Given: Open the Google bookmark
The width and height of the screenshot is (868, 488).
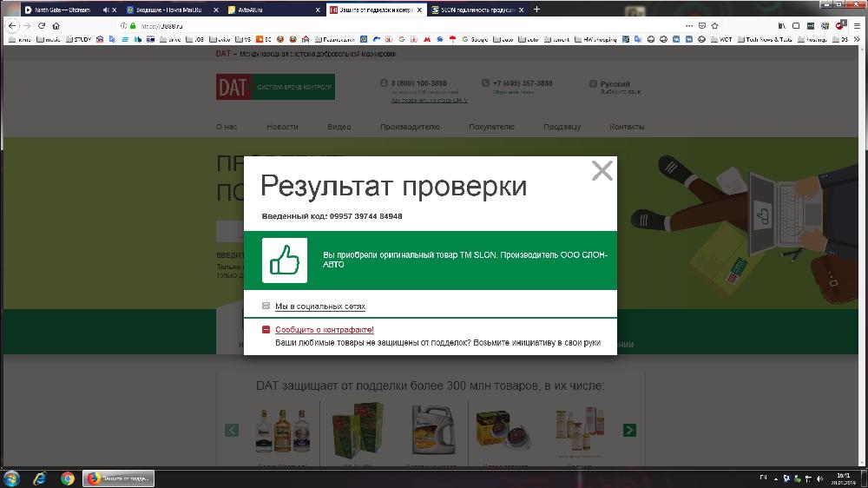Looking at the screenshot, I should (x=475, y=39).
